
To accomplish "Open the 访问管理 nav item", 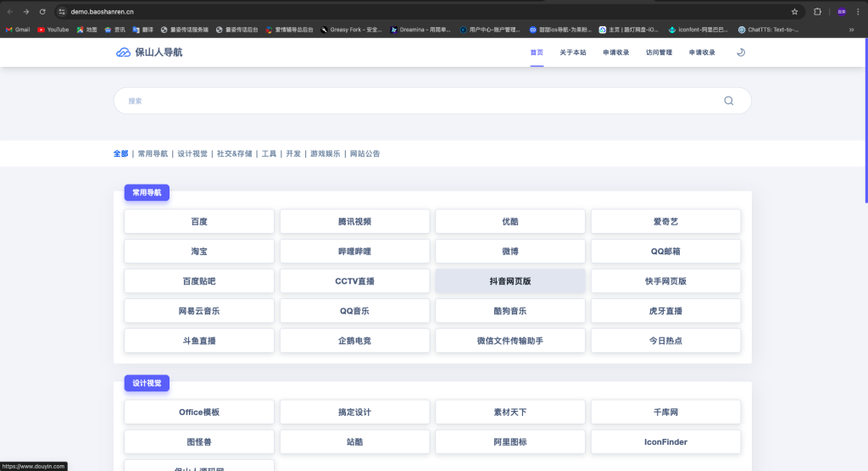I will [x=659, y=53].
